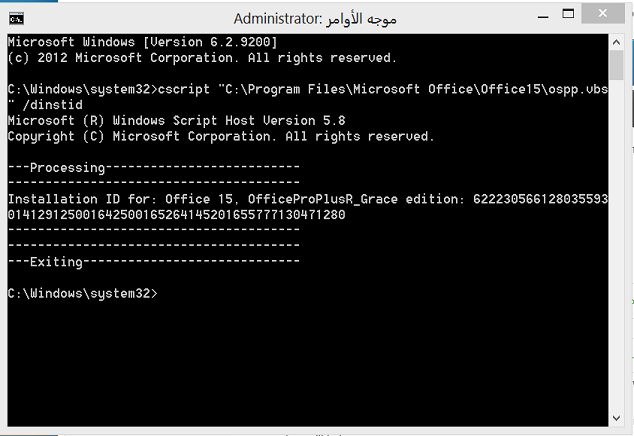Image resolution: width=634 pixels, height=436 pixels.
Task: Click the scrollbar down arrow
Action: point(616,418)
